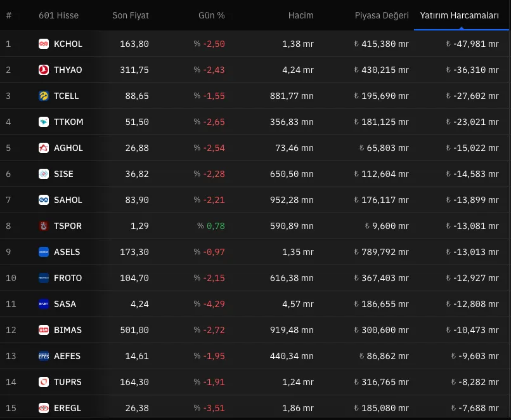511x420 pixels.
Task: Open the FROTO stock page
Action: [68, 278]
